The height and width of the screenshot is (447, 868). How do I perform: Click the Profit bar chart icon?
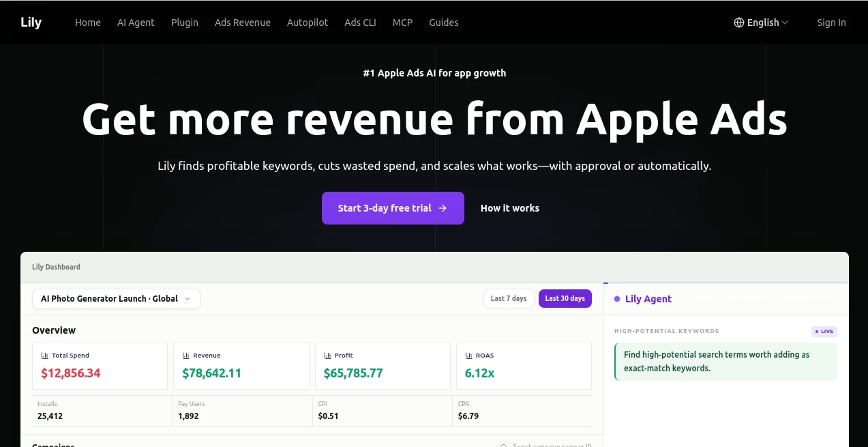(327, 356)
